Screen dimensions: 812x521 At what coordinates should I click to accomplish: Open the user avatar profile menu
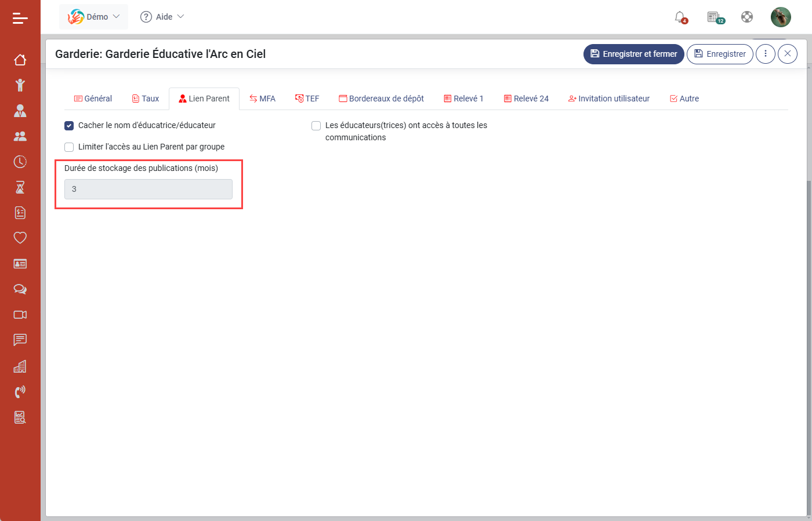(781, 17)
